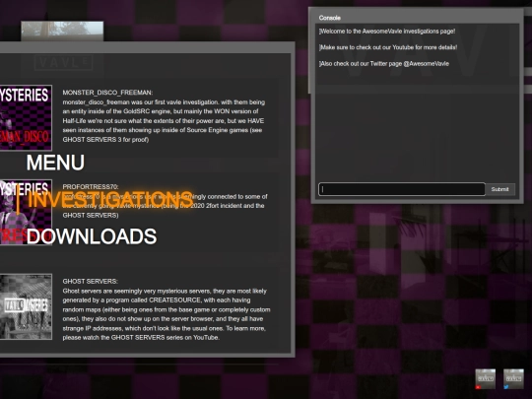Open the MENU navigation item
This screenshot has height=399, width=532.
click(55, 163)
